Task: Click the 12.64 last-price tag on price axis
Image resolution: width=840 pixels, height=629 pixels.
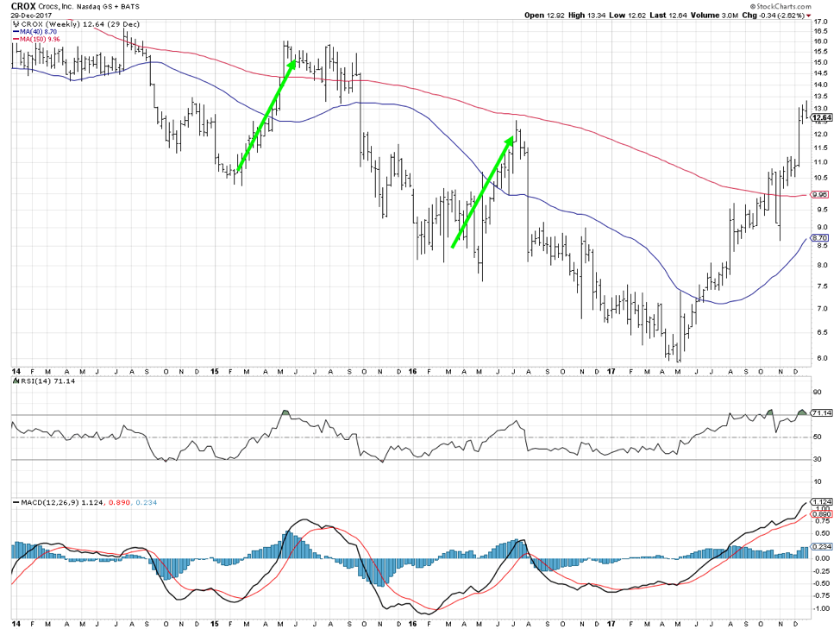Action: pyautogui.click(x=823, y=118)
